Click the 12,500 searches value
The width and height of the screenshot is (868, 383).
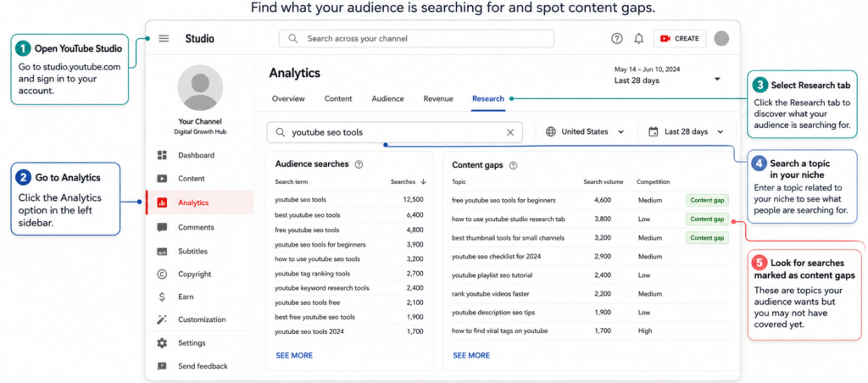click(414, 199)
